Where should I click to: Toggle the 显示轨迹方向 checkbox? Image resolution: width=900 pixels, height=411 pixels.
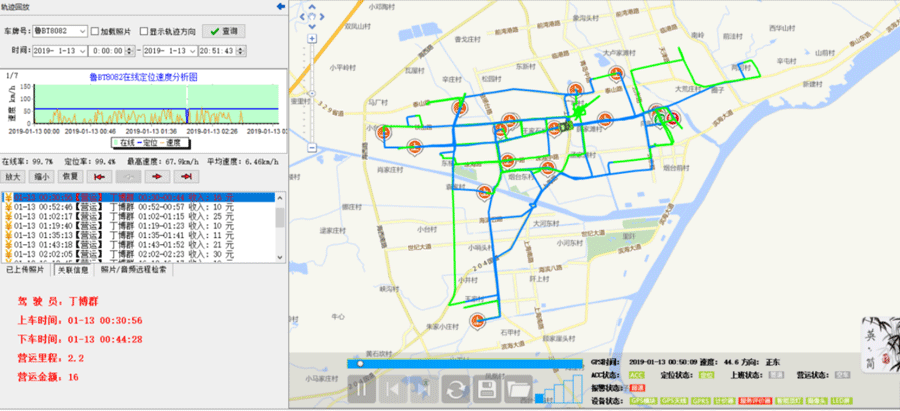[144, 31]
